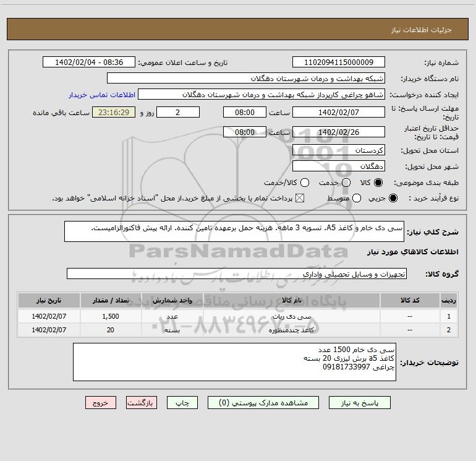
Task: Click the general need description text box
Action: (x=234, y=231)
